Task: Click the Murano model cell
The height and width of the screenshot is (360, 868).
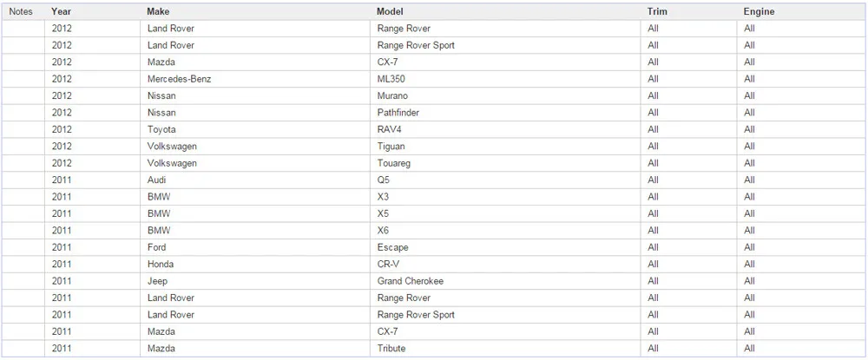Action: tap(505, 95)
